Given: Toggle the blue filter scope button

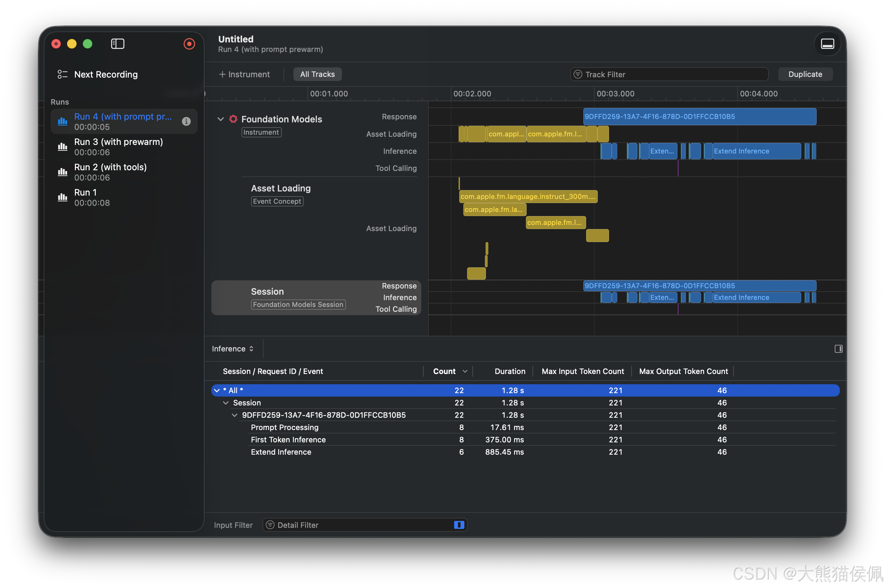Looking at the screenshot, I should (x=459, y=525).
